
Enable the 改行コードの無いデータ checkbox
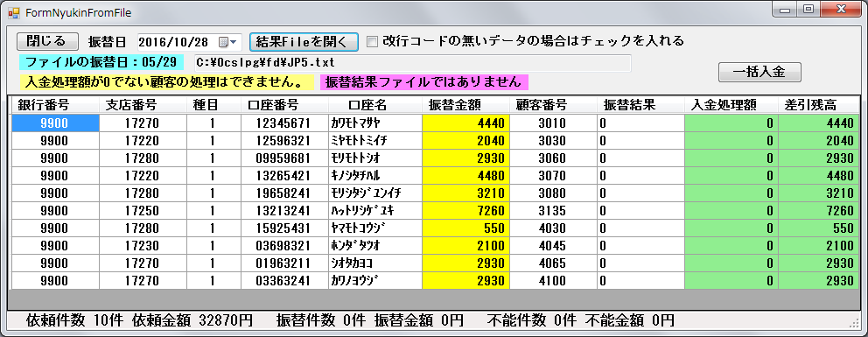(x=373, y=41)
